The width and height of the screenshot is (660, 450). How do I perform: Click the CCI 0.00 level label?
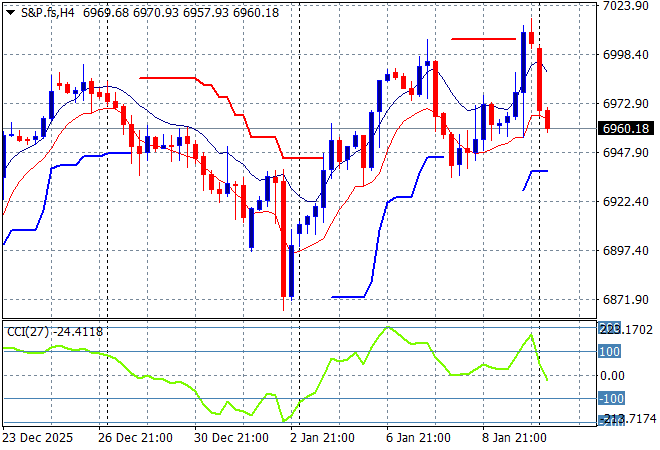point(612,375)
